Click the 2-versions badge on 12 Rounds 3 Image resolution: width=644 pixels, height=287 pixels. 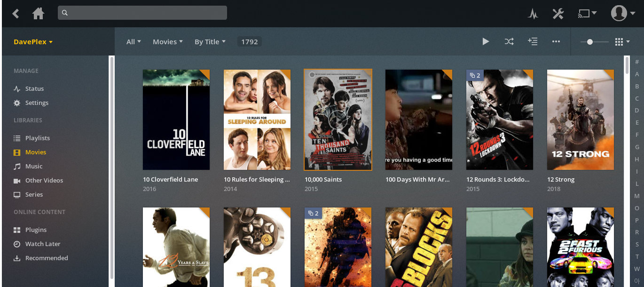click(475, 75)
